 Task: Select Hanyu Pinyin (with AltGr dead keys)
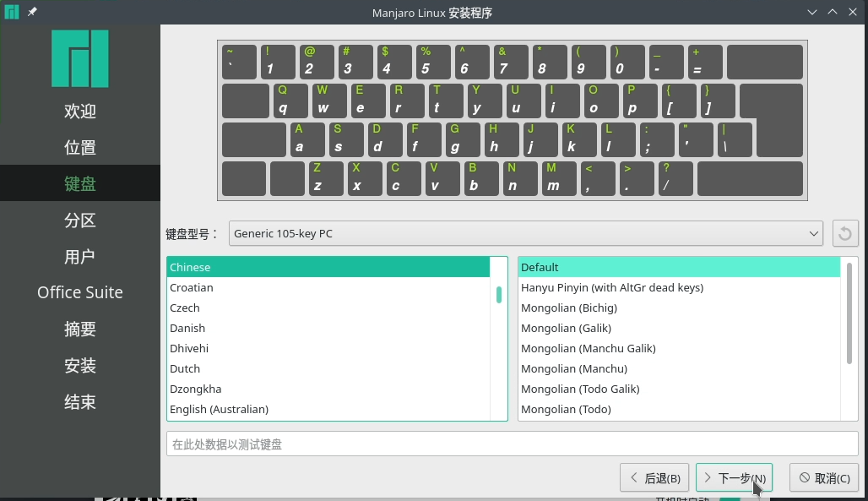click(x=679, y=287)
